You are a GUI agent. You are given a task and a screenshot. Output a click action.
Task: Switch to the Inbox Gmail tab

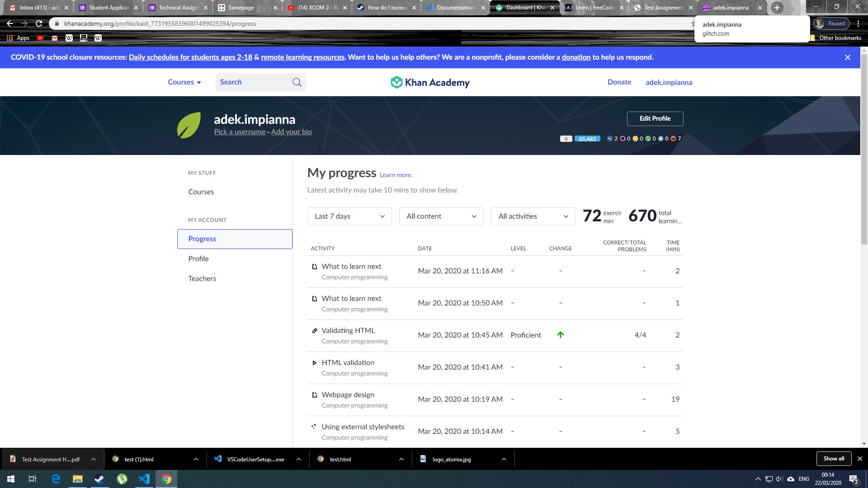38,8
